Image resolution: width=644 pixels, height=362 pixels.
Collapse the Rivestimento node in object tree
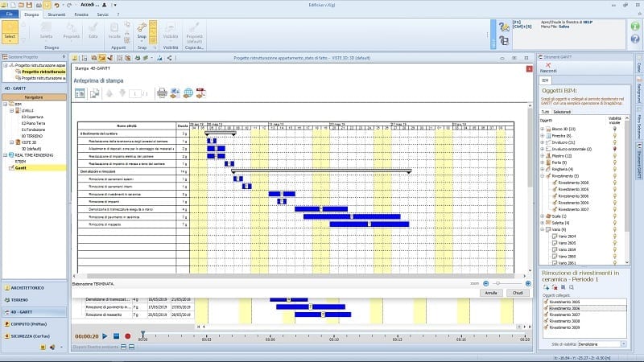point(542,175)
